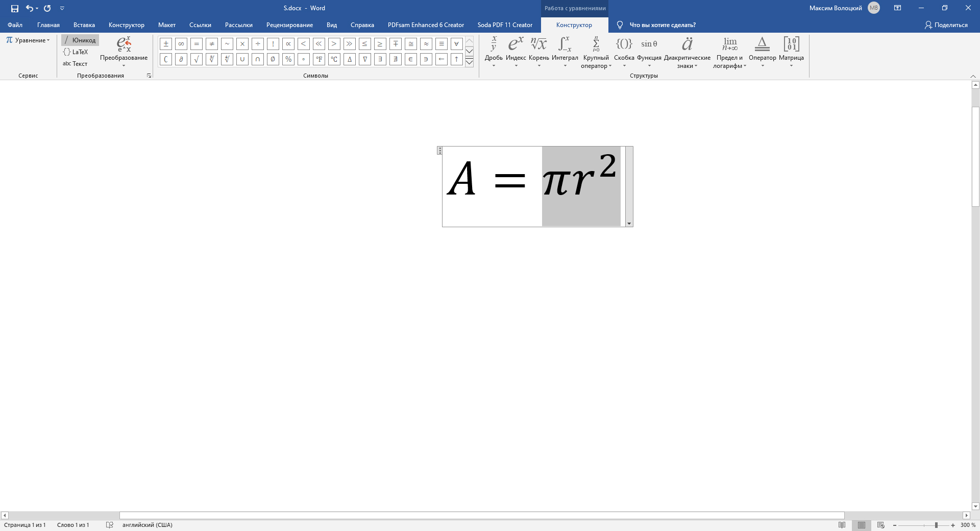Switch to the Вставка tab
980x531 pixels.
pos(84,25)
